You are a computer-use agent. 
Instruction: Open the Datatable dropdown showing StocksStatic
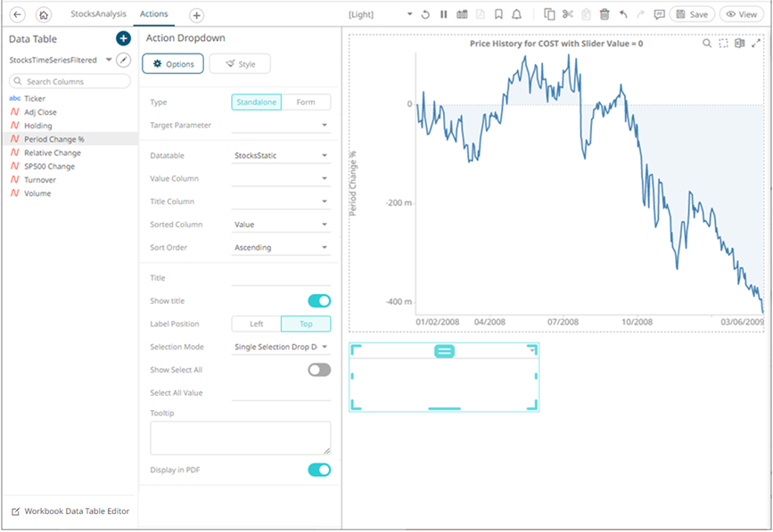point(280,156)
